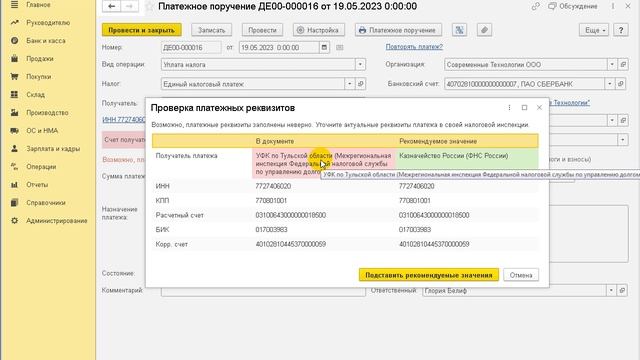The image size is (640, 360).
Task: Click the Повторять платеж? link
Action: [x=414, y=47]
